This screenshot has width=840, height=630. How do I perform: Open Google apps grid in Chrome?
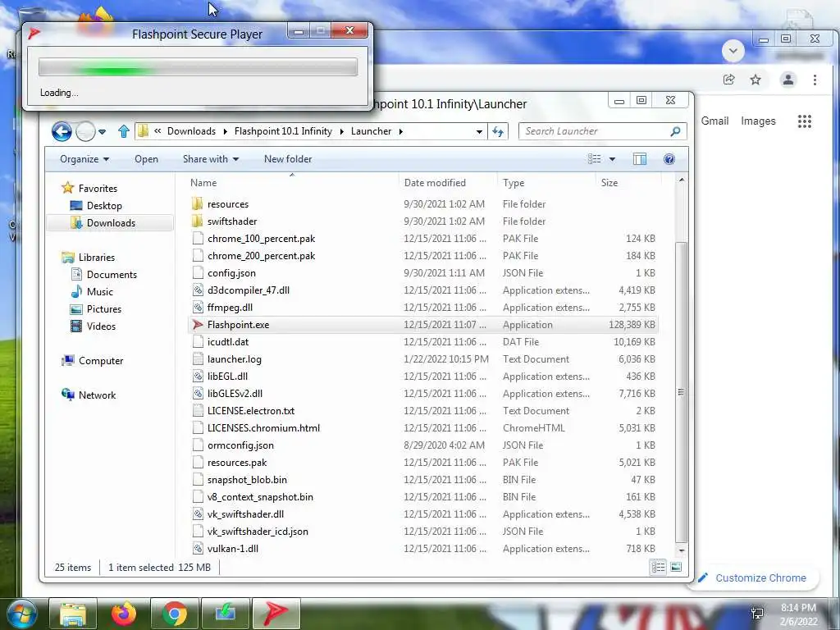tap(804, 121)
